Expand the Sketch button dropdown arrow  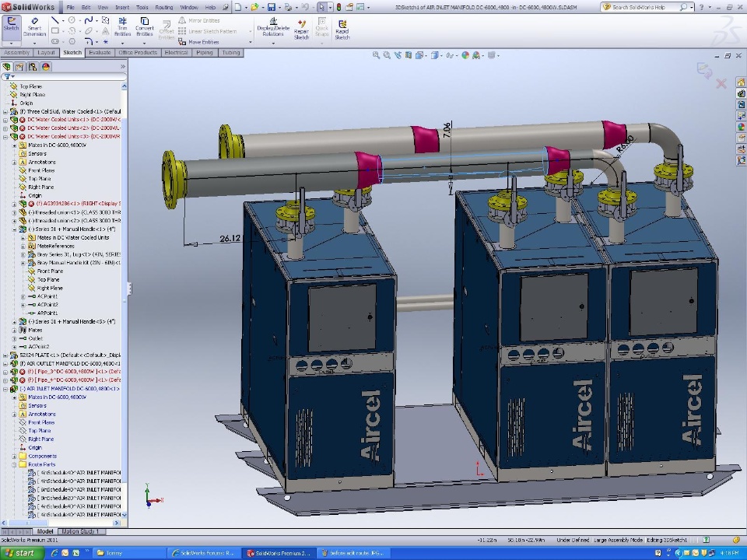coord(11,44)
